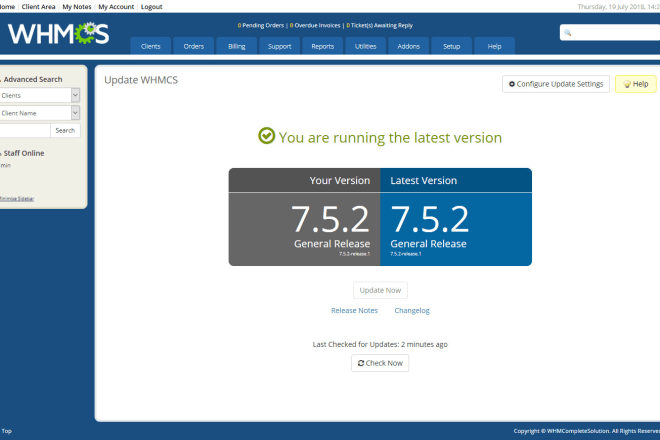Open the Help menu tab
Screen dimensions: 660x440
pos(494,46)
